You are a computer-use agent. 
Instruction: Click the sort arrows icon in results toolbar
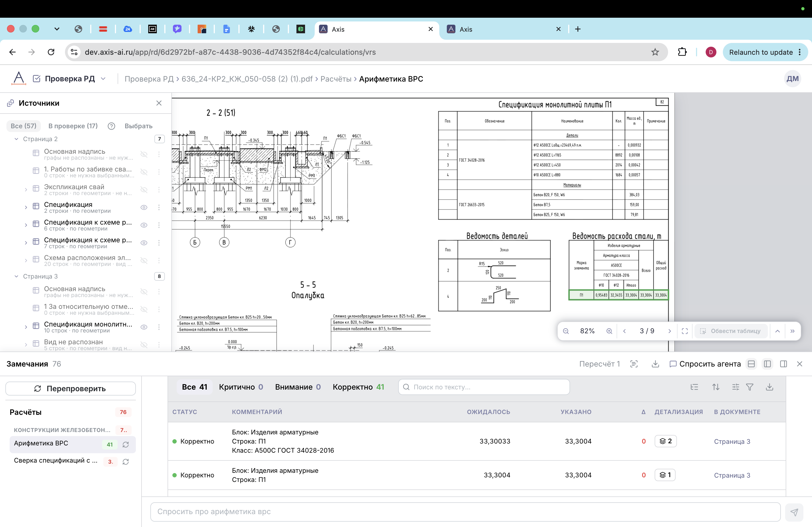716,387
